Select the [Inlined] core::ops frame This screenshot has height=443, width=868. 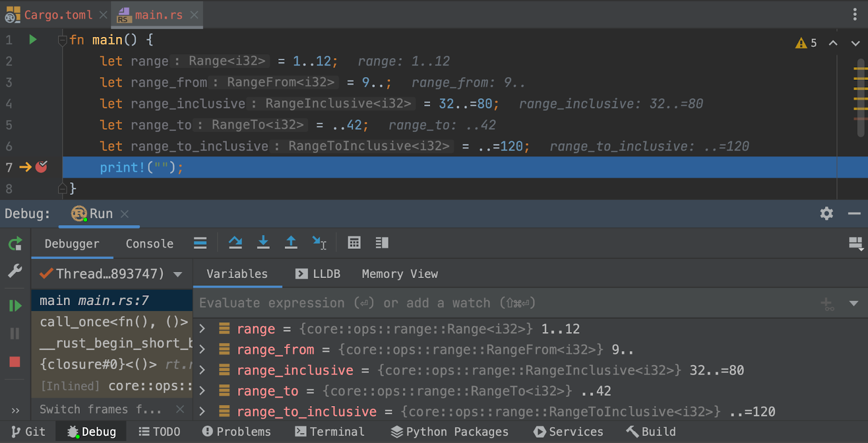(x=112, y=386)
